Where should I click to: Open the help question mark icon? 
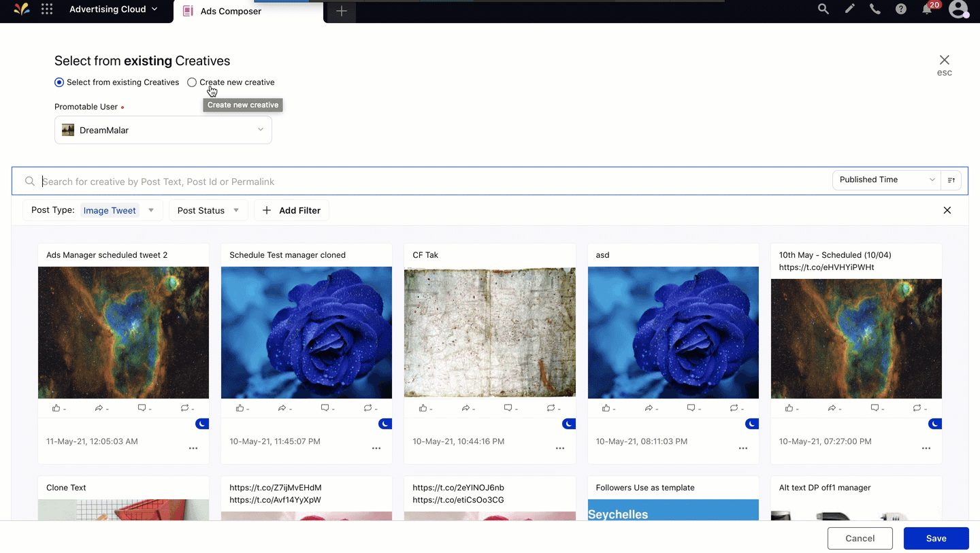click(x=901, y=10)
